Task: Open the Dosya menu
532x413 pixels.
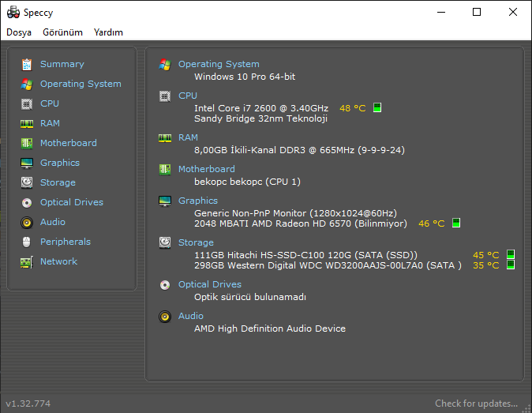Action: point(19,32)
